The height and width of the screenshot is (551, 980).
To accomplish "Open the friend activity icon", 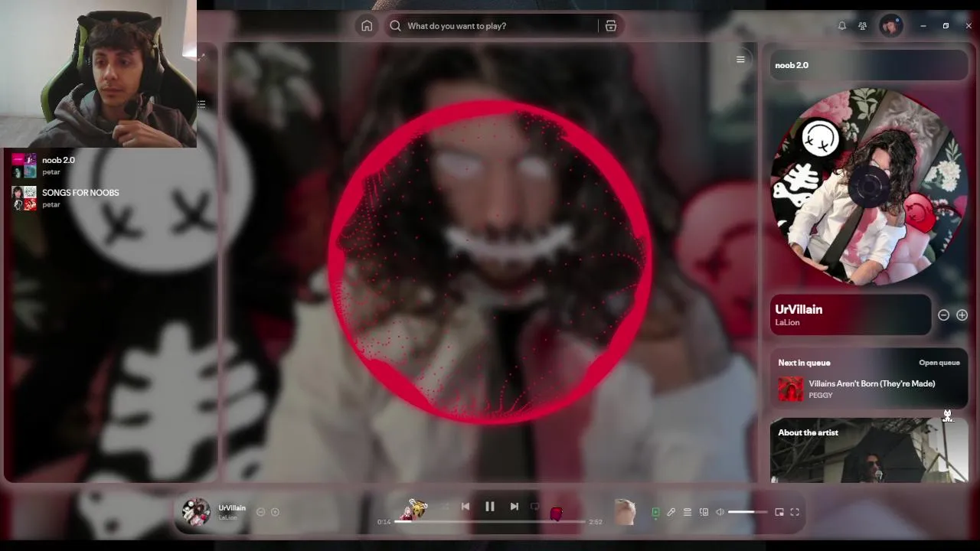I will [x=863, y=26].
